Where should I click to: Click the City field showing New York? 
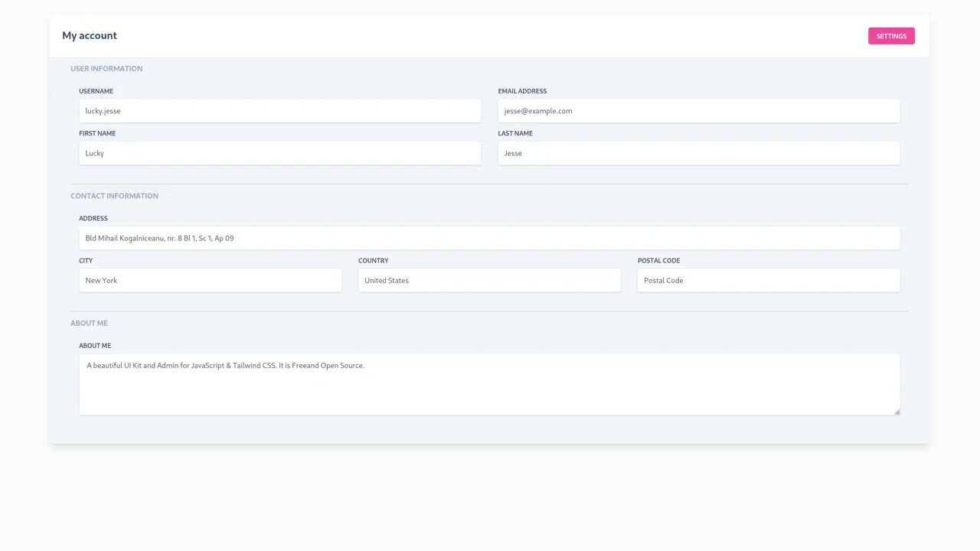210,280
